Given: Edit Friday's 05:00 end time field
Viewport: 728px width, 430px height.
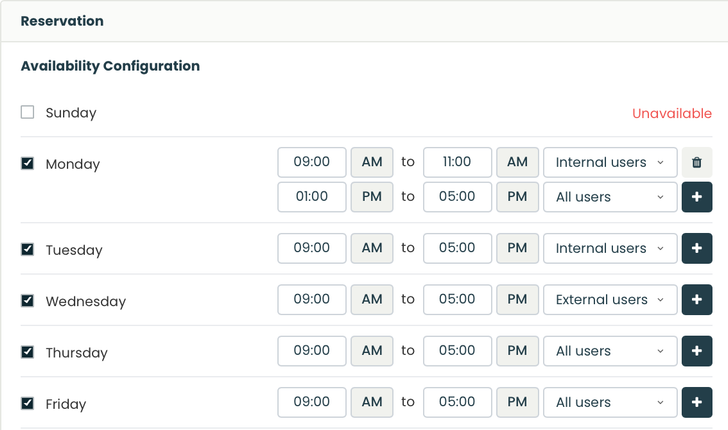Looking at the screenshot, I should (x=457, y=402).
